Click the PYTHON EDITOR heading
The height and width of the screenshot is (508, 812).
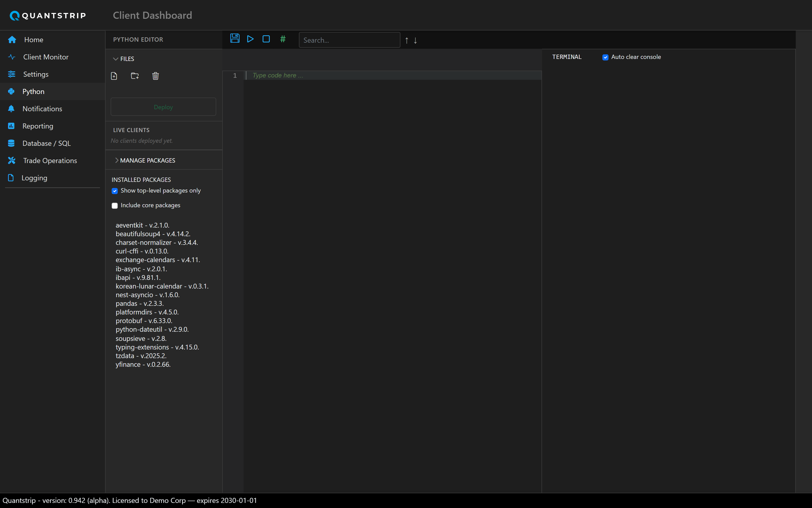tap(138, 39)
